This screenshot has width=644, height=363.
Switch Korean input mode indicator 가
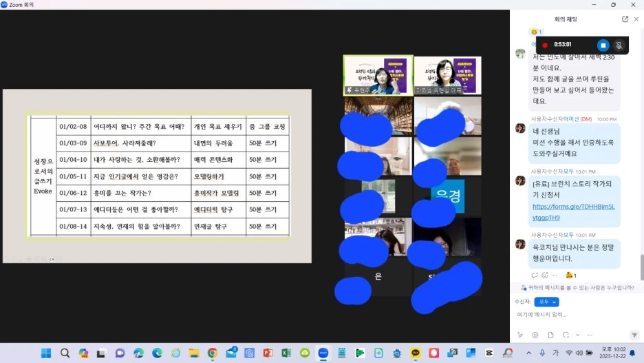556,353
